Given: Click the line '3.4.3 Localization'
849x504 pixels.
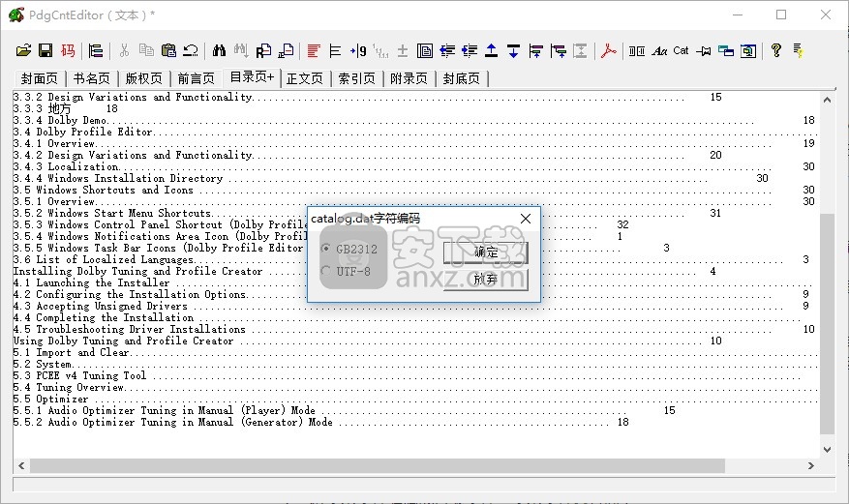Looking at the screenshot, I should [x=66, y=166].
